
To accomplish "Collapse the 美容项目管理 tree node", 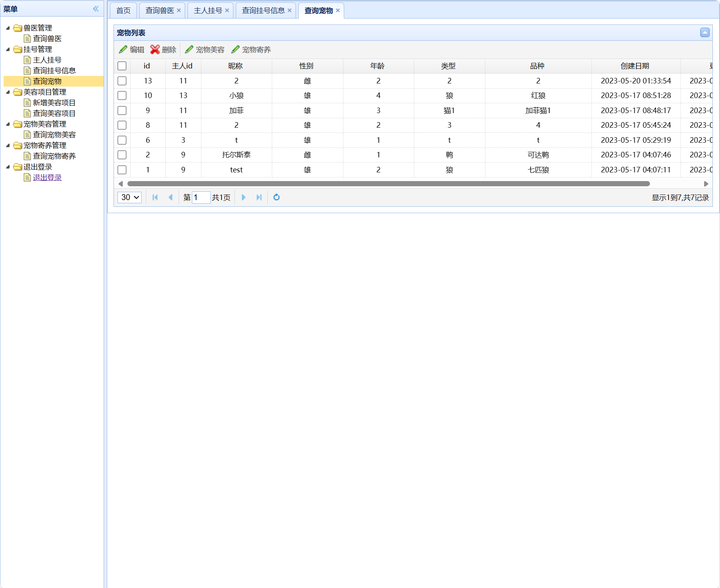I will point(8,92).
